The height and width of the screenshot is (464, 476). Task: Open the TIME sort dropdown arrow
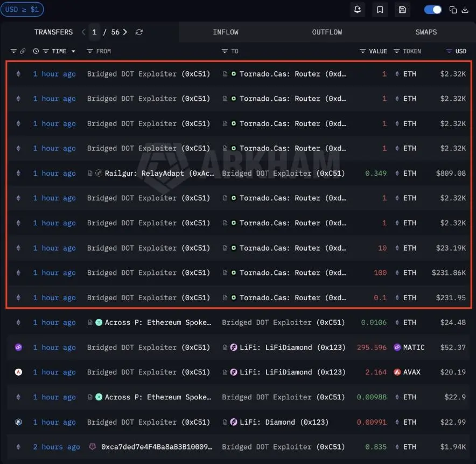coord(73,51)
